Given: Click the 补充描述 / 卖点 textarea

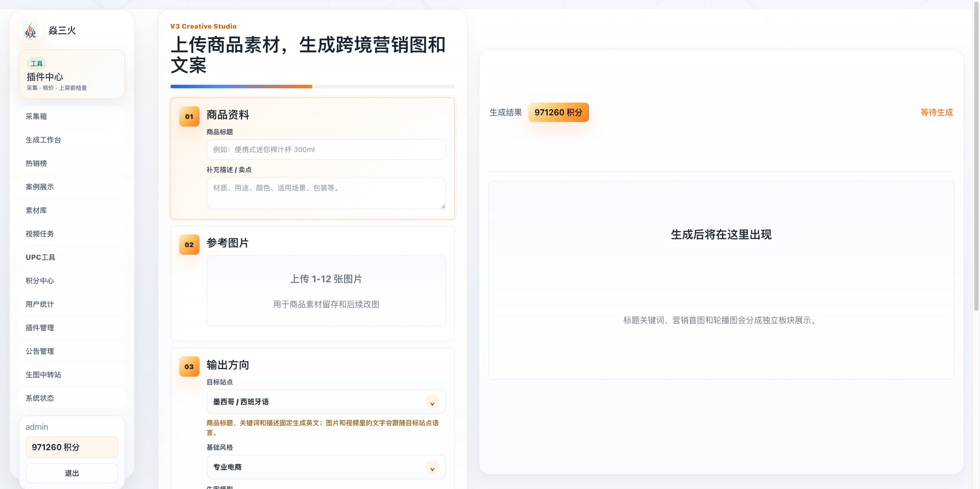Looking at the screenshot, I should 326,193.
